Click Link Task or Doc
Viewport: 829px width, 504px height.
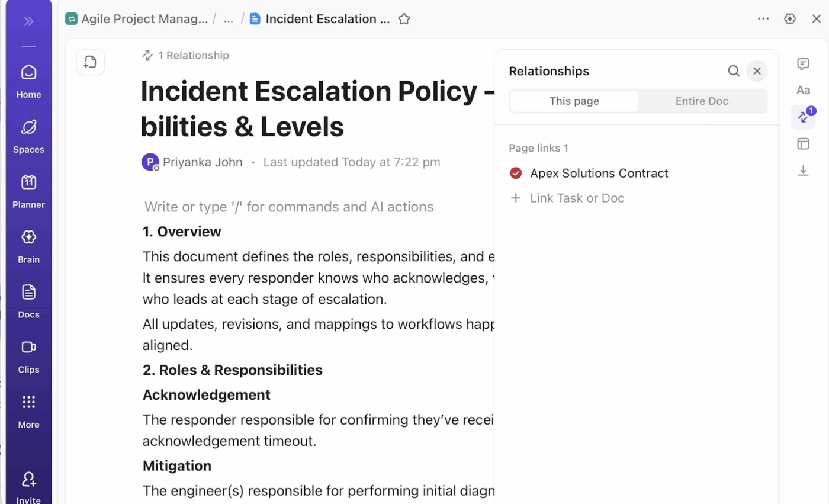coord(577,198)
